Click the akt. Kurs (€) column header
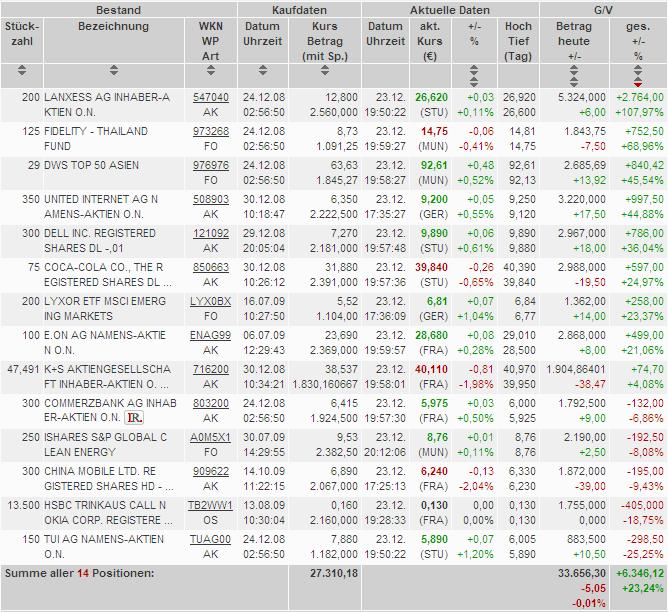 [x=430, y=41]
